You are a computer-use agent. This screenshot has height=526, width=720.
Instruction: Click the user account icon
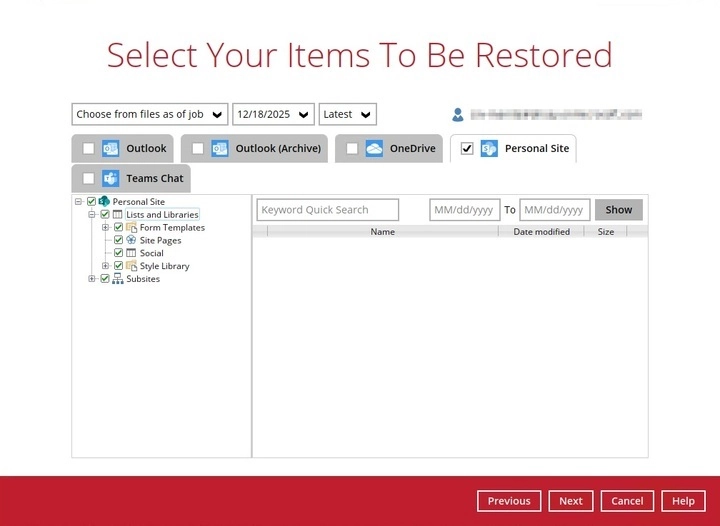(458, 114)
